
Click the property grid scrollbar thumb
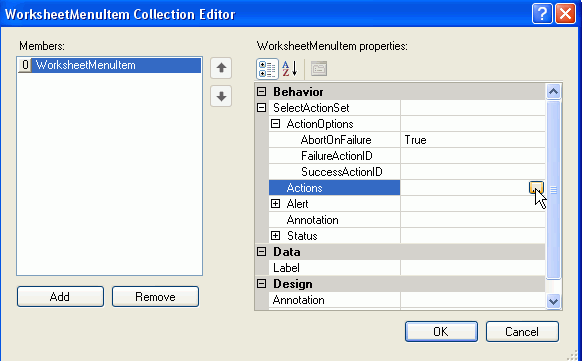pos(553,189)
